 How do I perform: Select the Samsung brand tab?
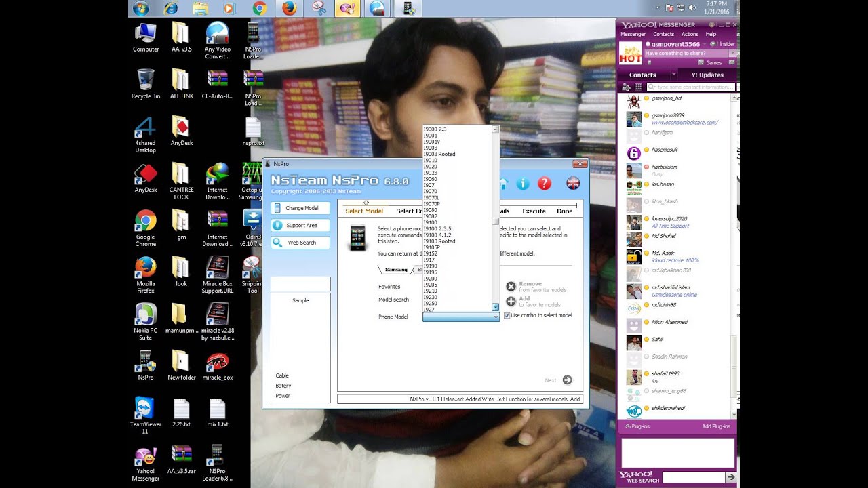point(396,270)
